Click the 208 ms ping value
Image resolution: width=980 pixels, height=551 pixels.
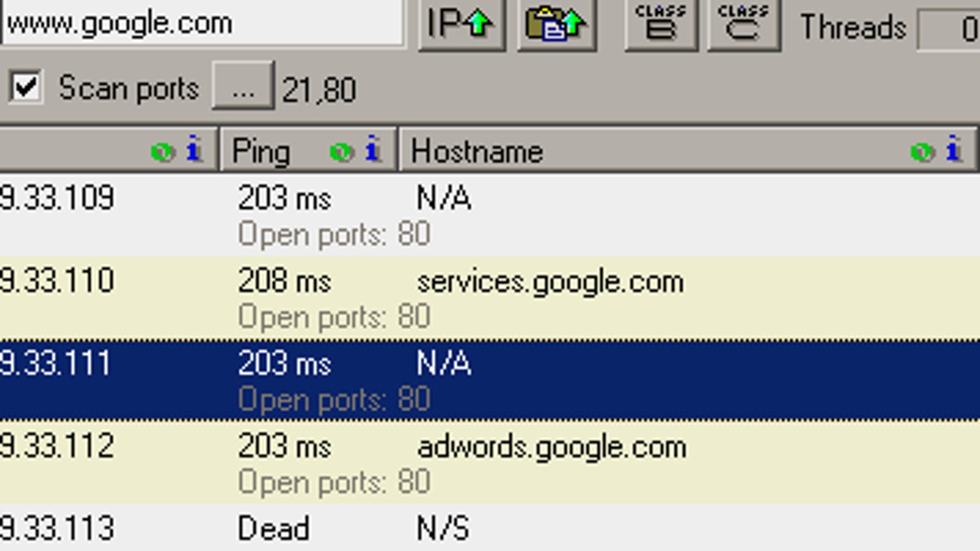pyautogui.click(x=284, y=281)
